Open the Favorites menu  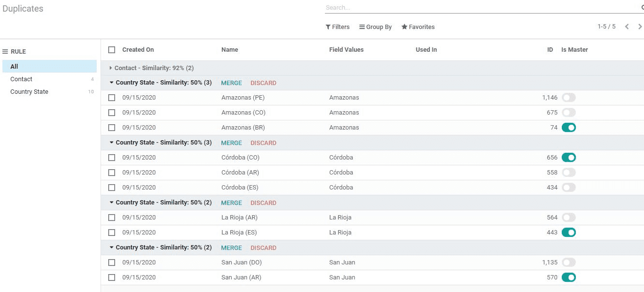418,27
